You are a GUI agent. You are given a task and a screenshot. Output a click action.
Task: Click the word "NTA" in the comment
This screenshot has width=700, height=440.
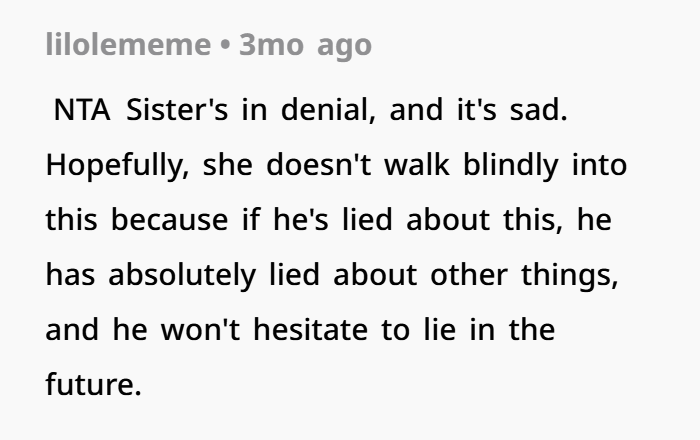[84, 110]
